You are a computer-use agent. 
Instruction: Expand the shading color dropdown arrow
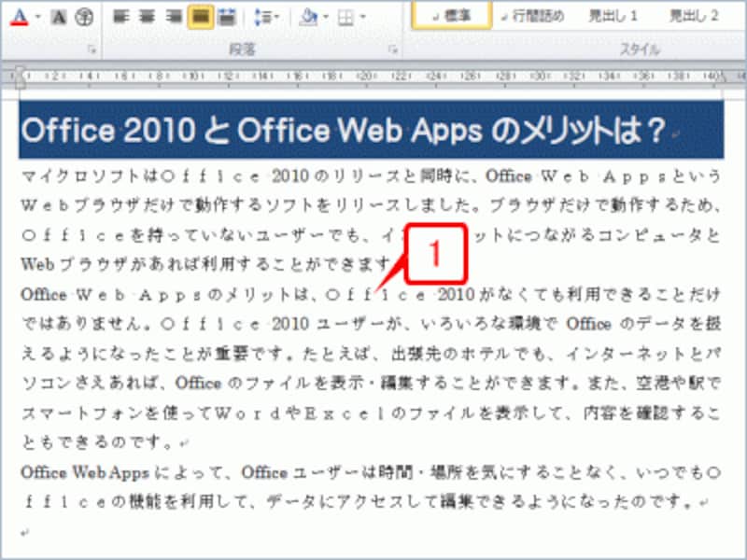[326, 18]
